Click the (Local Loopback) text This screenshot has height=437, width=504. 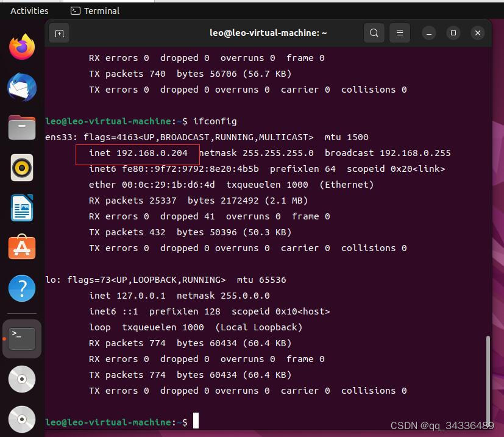(x=259, y=327)
